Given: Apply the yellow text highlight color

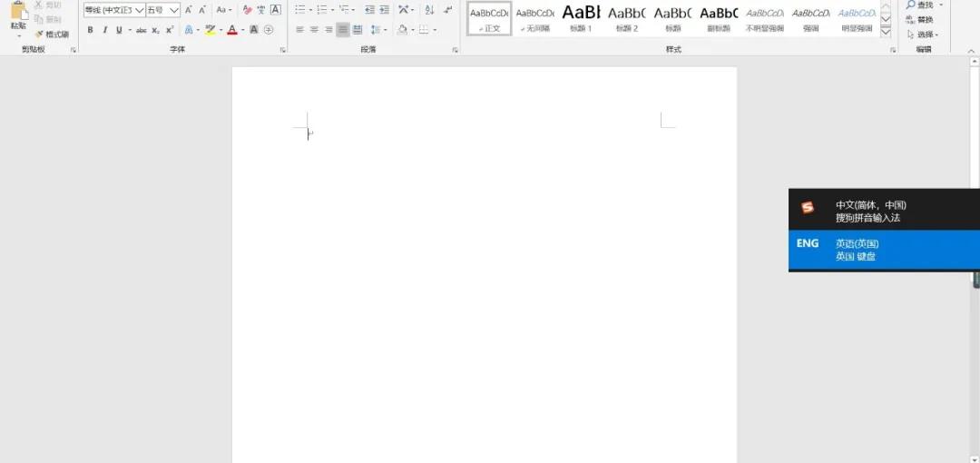Looking at the screenshot, I should tap(210, 30).
